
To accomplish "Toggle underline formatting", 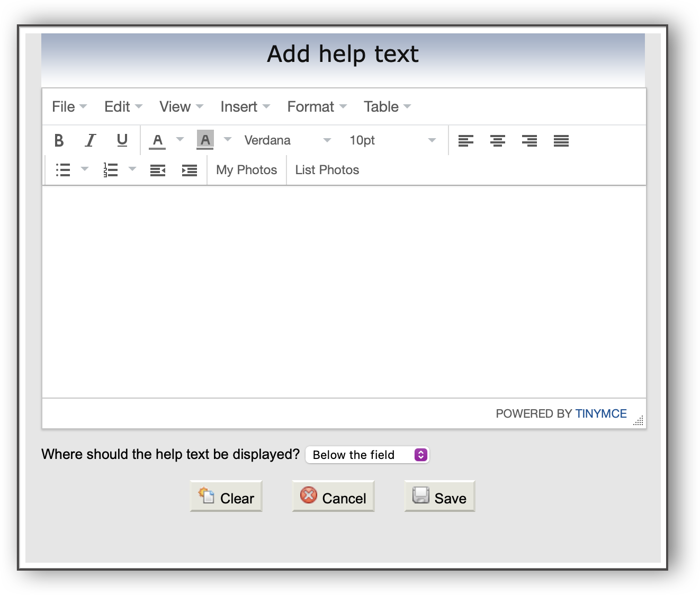I will [x=122, y=140].
